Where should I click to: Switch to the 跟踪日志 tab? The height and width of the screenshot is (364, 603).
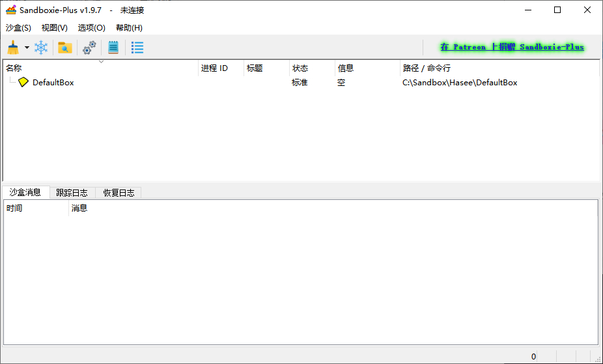click(72, 193)
